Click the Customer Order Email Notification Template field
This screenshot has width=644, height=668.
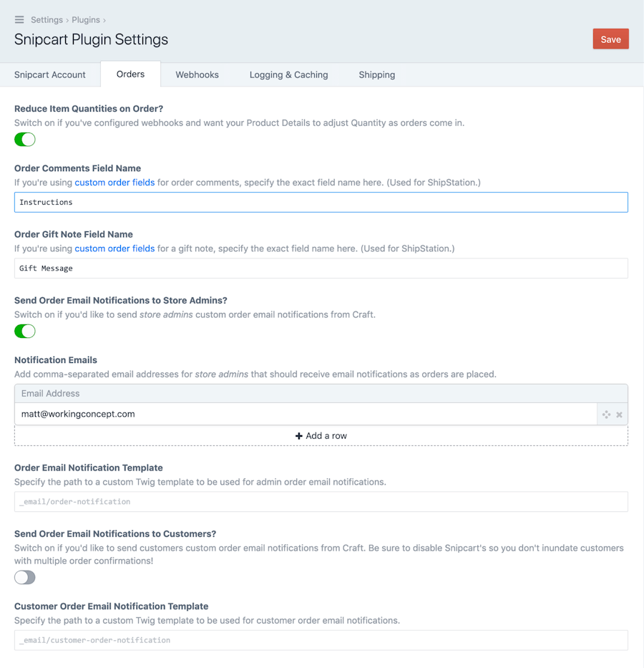(x=321, y=640)
